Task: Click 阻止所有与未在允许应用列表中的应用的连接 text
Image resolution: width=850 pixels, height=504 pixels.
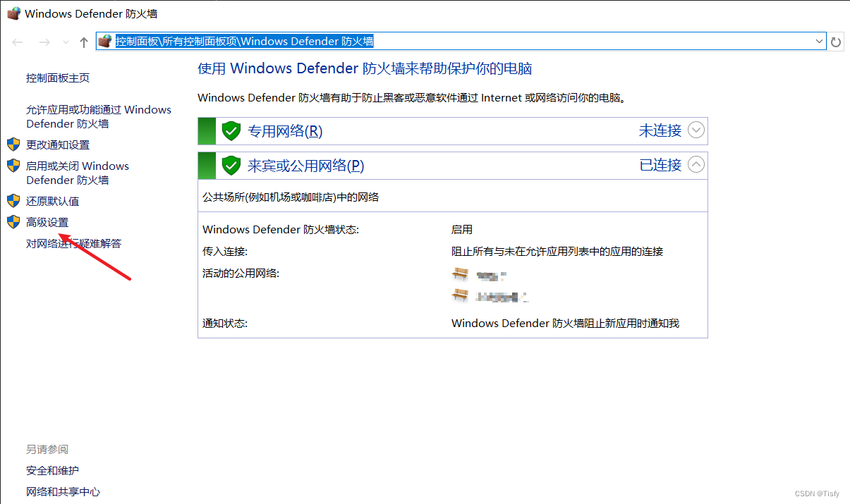Action: tap(557, 251)
